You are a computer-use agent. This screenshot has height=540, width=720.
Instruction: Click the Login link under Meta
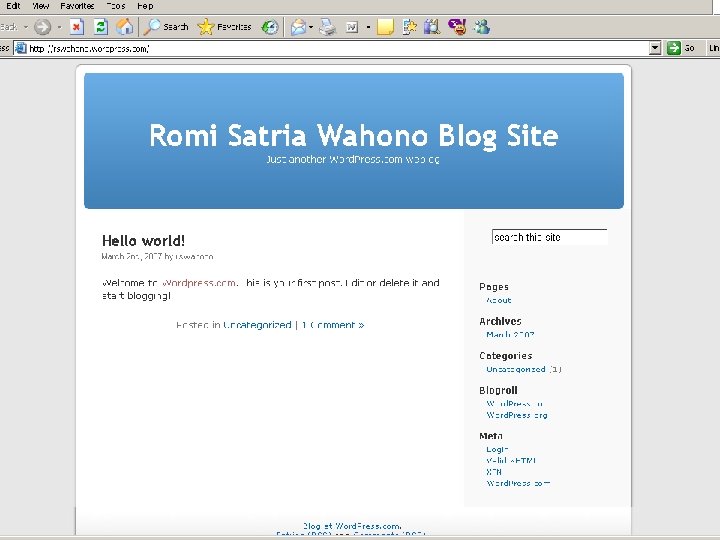click(x=497, y=450)
